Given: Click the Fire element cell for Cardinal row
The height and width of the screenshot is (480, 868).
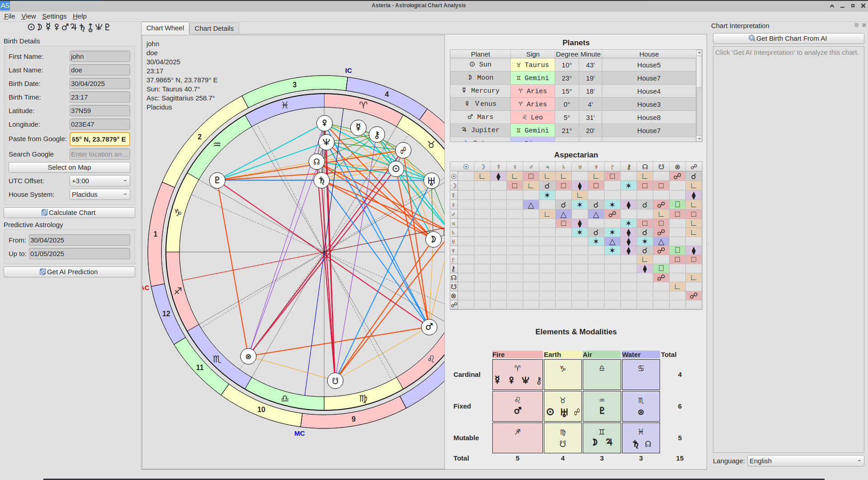Looking at the screenshot, I should pyautogui.click(x=517, y=375).
